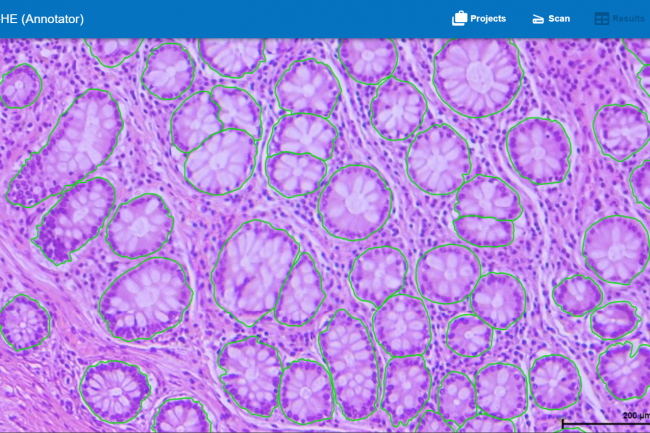
Task: Select the three-lobed gland cluster outline
Action: (215, 140)
